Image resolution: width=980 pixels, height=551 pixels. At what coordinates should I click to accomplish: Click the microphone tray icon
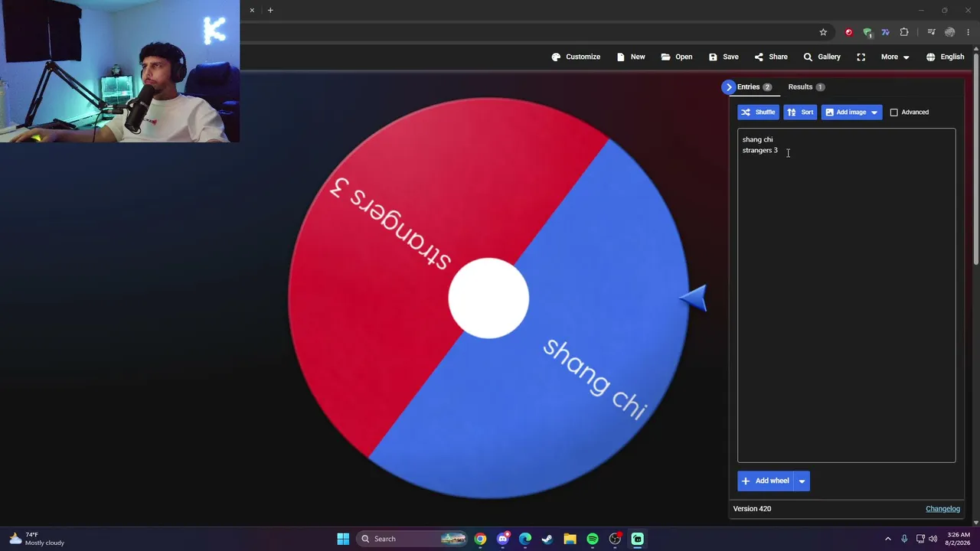(x=904, y=539)
